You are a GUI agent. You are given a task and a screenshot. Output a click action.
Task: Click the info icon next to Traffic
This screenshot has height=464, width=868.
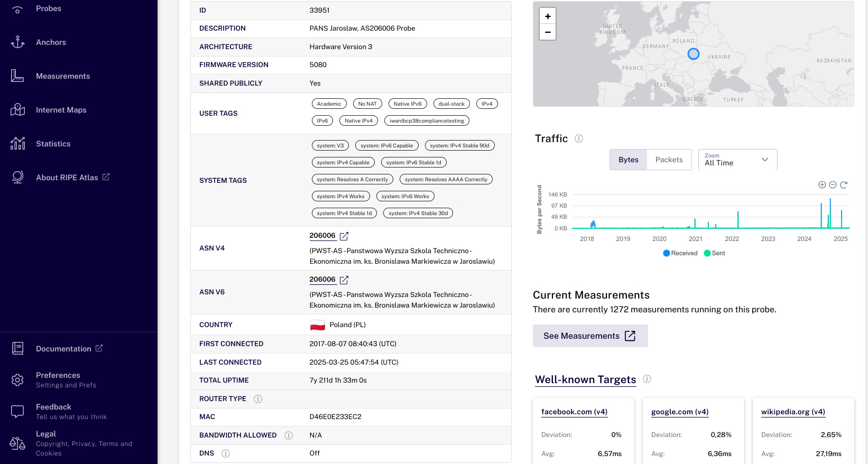pos(579,138)
